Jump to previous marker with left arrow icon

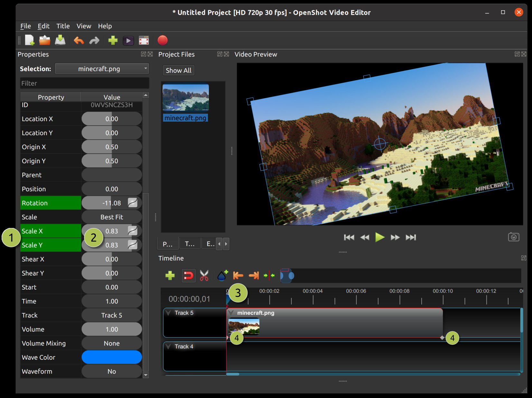coord(238,275)
